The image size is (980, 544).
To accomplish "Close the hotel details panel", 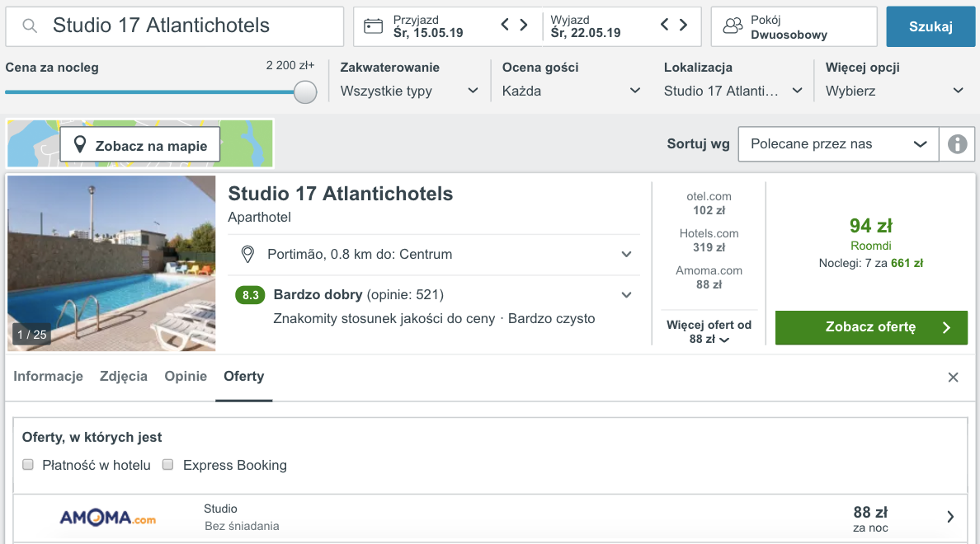I will tap(953, 378).
